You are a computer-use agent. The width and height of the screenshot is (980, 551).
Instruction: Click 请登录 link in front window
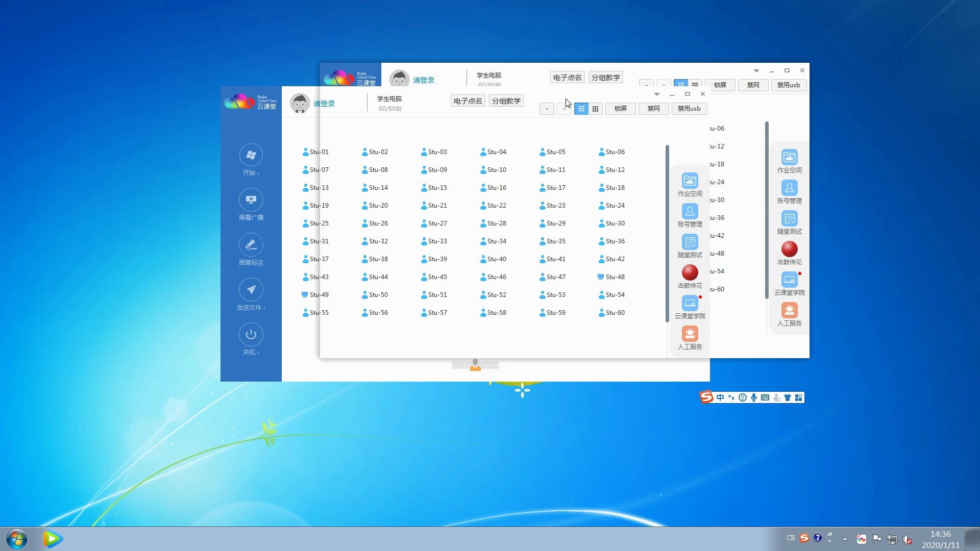[324, 104]
